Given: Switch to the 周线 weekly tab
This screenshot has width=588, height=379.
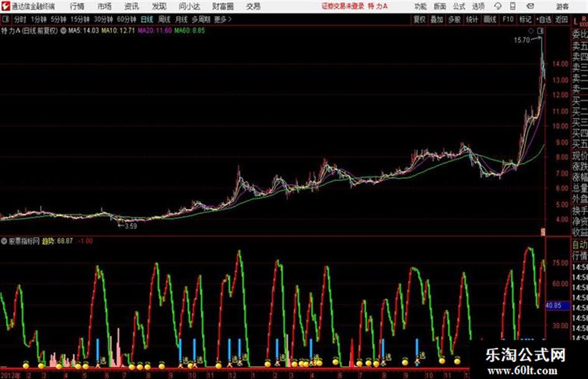Looking at the screenshot, I should (164, 19).
